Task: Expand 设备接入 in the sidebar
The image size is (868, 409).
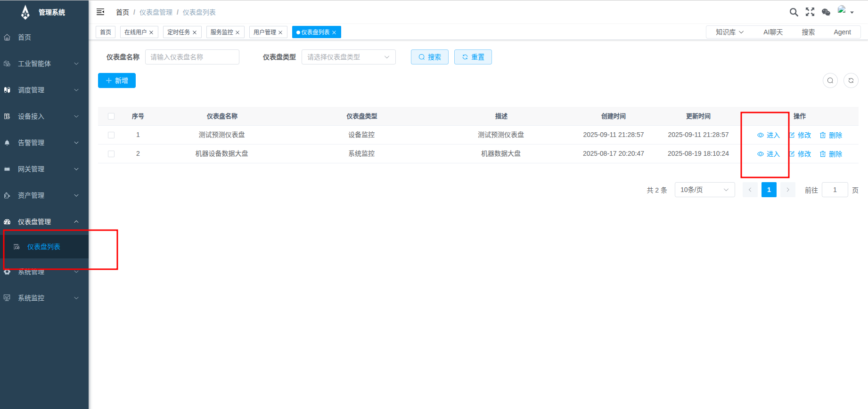Action: [42, 116]
